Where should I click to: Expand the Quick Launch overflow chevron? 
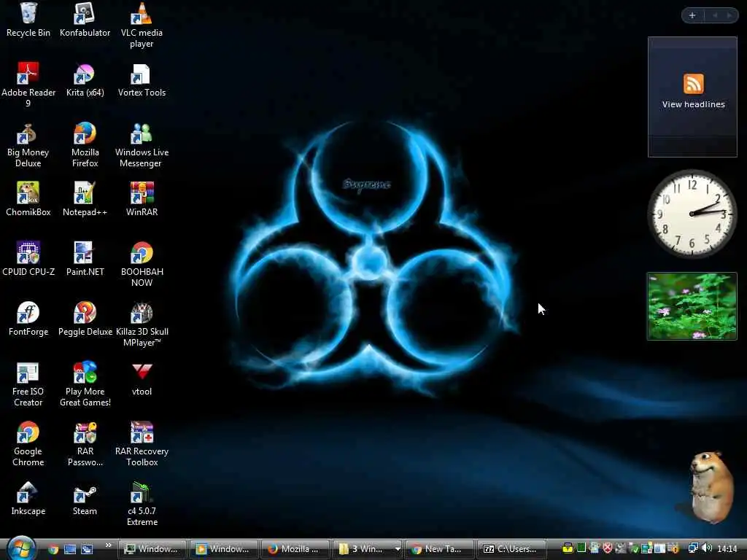[108, 545]
